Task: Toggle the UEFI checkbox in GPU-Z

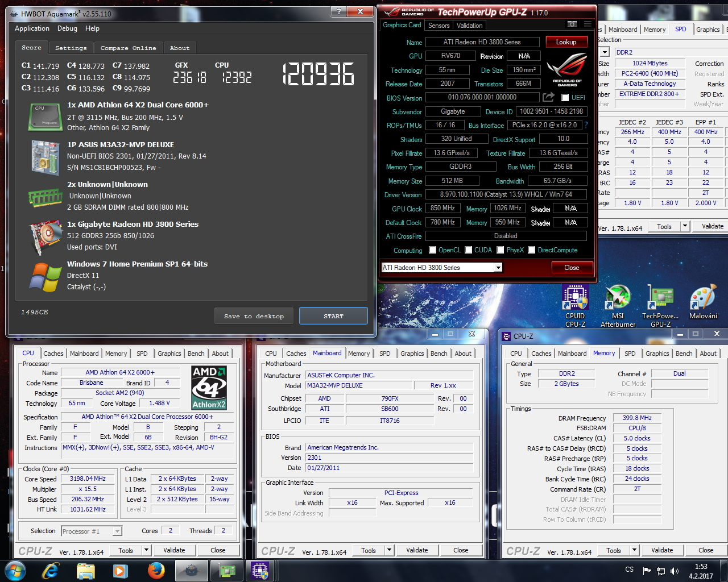Action: click(565, 97)
